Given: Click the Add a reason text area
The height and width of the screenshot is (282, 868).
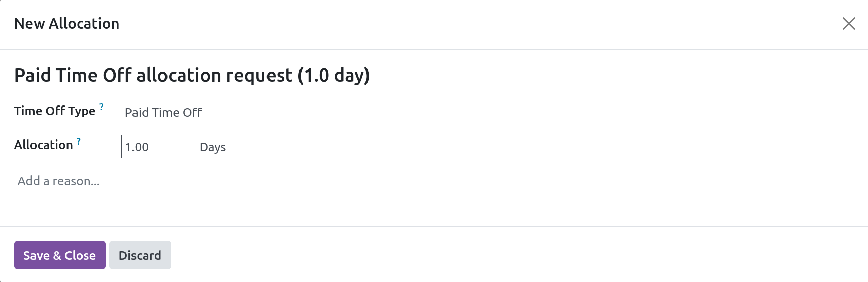Looking at the screenshot, I should (x=203, y=181).
